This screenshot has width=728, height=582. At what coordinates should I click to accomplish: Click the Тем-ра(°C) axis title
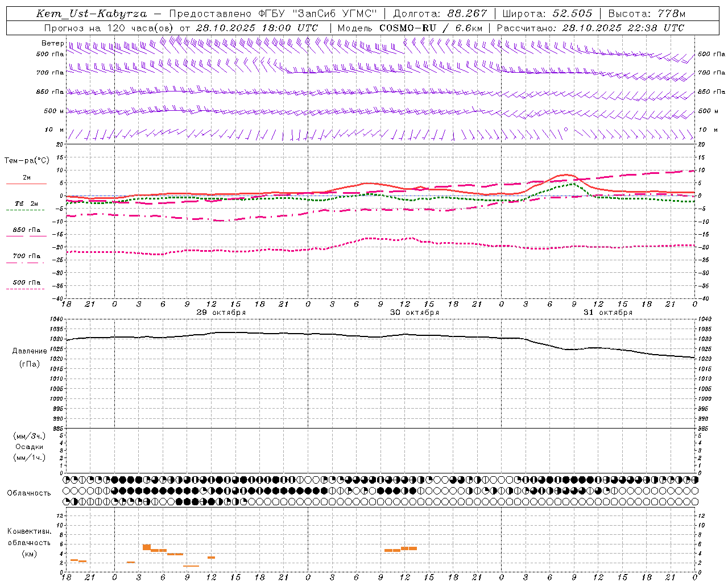click(x=27, y=161)
